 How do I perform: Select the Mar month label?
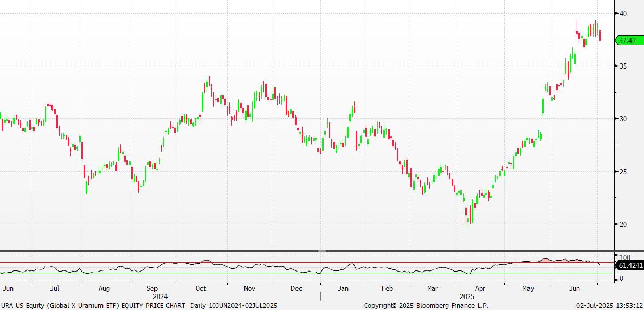coord(432,288)
